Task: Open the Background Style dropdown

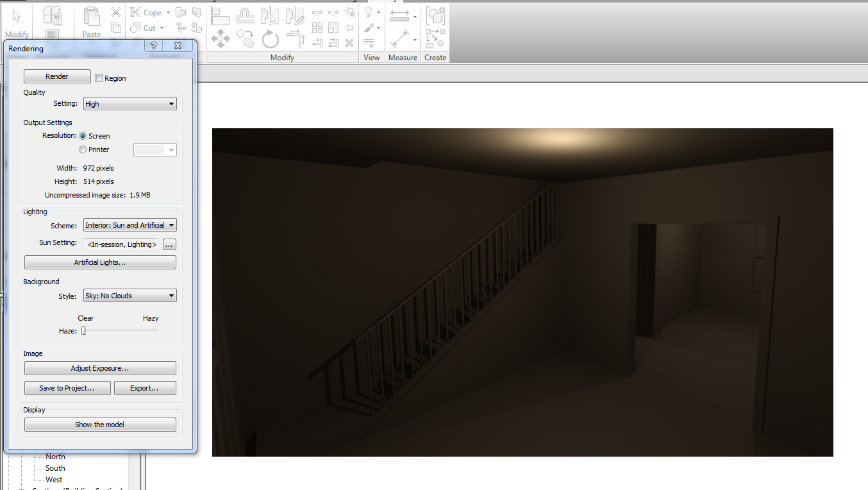Action: pyautogui.click(x=130, y=296)
